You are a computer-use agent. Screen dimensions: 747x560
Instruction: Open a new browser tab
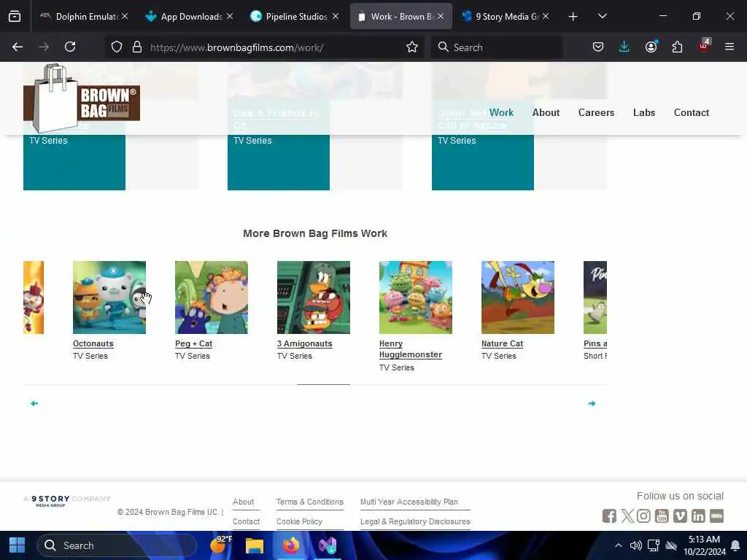[x=573, y=17]
